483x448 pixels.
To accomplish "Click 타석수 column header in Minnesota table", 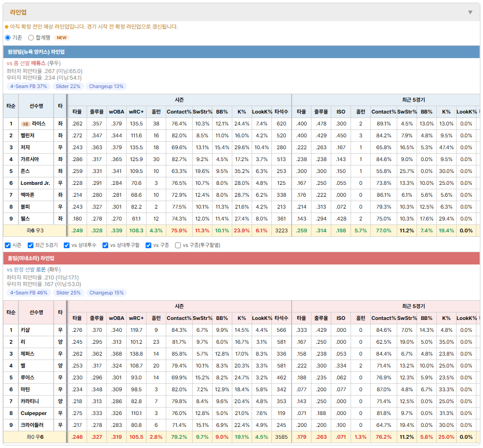I will [x=281, y=318].
